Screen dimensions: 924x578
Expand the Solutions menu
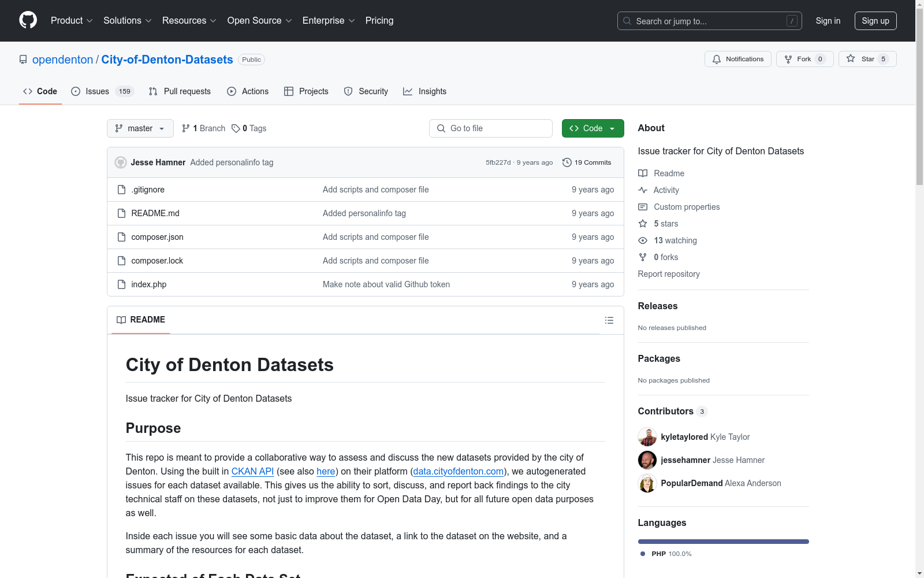tap(128, 21)
